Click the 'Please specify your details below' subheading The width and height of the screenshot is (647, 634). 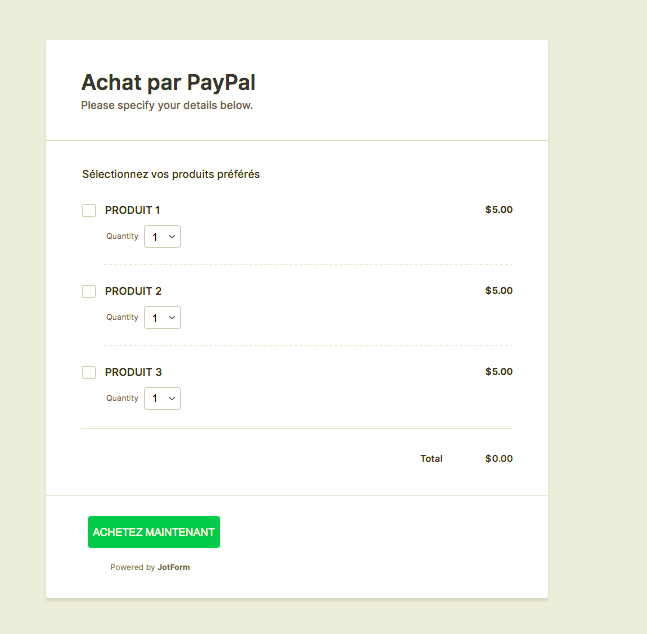pyautogui.click(x=167, y=105)
